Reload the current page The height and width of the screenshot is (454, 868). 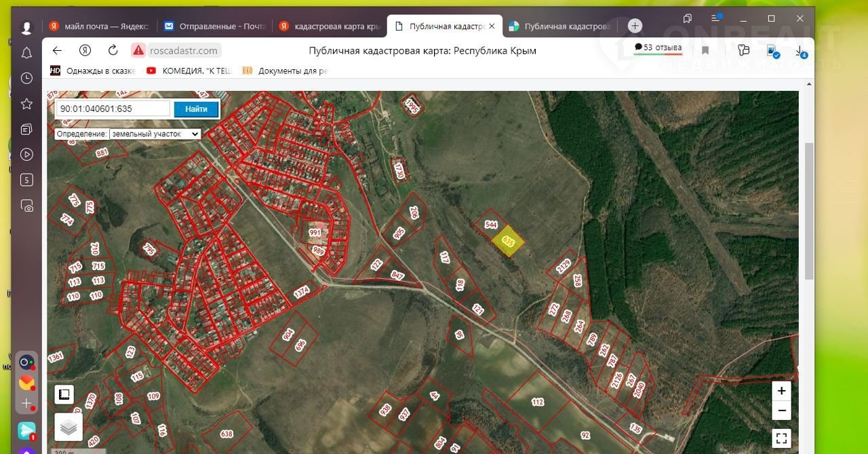113,50
